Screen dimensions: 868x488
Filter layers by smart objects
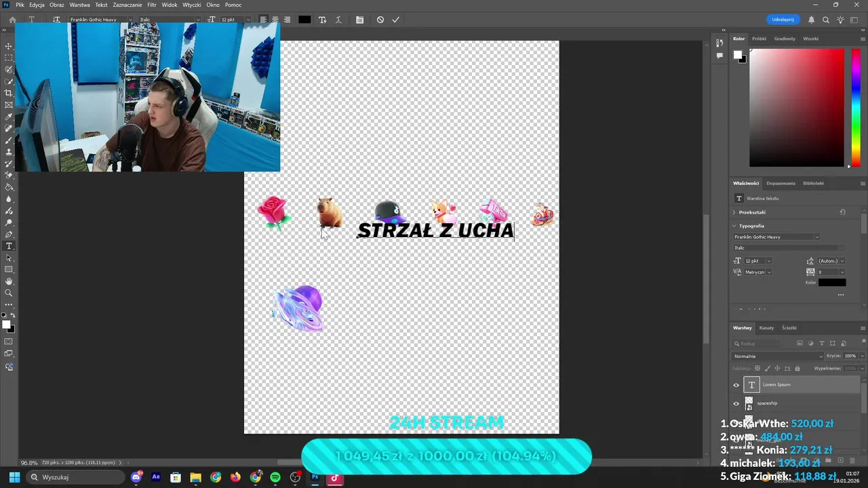point(844,344)
